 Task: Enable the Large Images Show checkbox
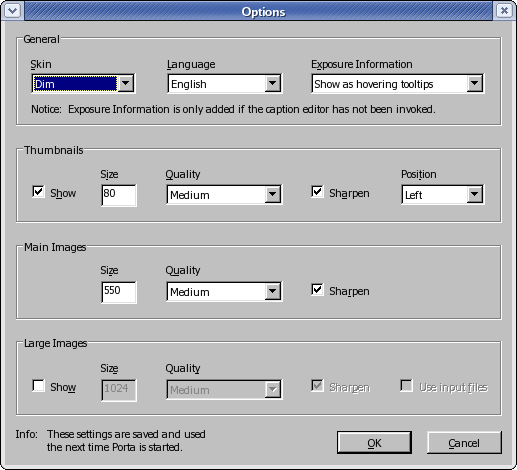[38, 386]
